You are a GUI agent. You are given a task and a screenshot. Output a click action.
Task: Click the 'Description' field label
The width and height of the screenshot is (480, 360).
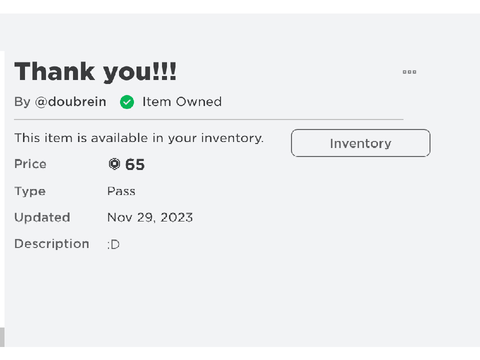[x=52, y=244]
